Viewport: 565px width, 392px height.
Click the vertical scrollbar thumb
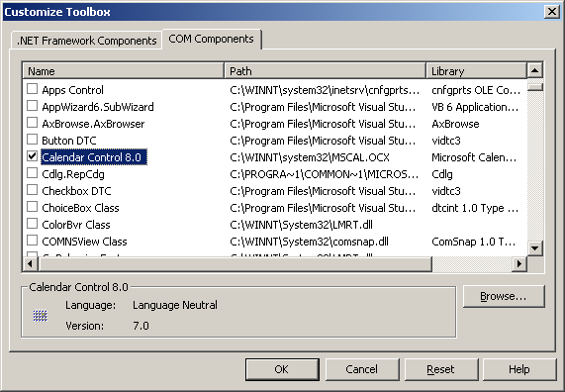(x=534, y=86)
